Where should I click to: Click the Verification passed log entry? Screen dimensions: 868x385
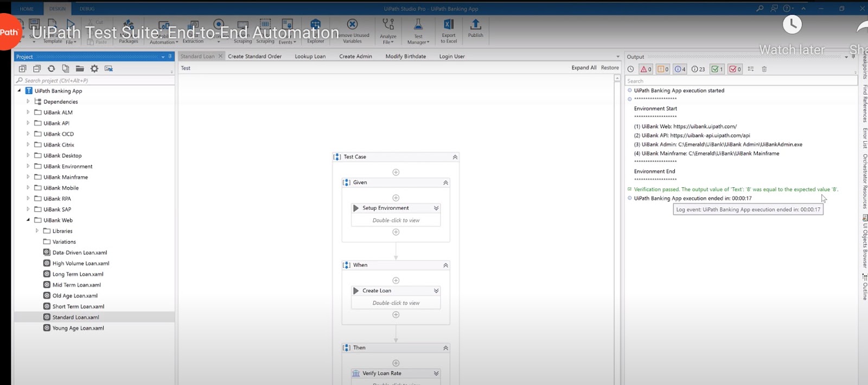pos(736,190)
